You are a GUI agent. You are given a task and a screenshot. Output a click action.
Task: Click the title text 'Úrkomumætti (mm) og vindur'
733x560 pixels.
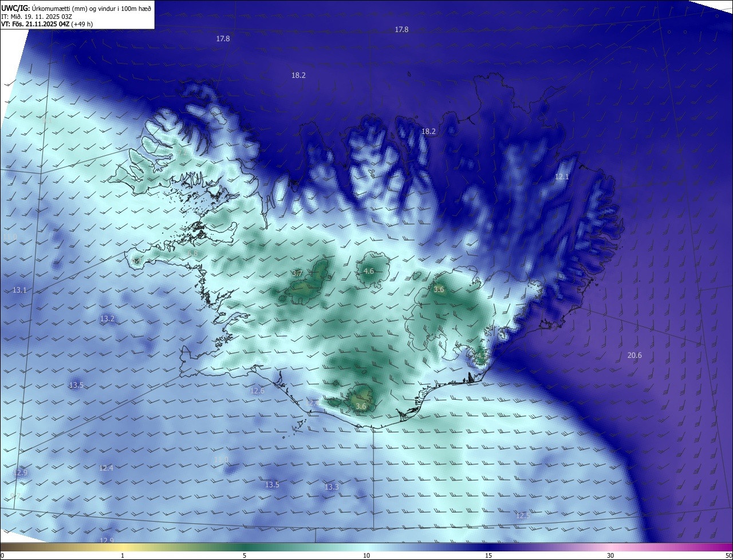click(x=73, y=8)
